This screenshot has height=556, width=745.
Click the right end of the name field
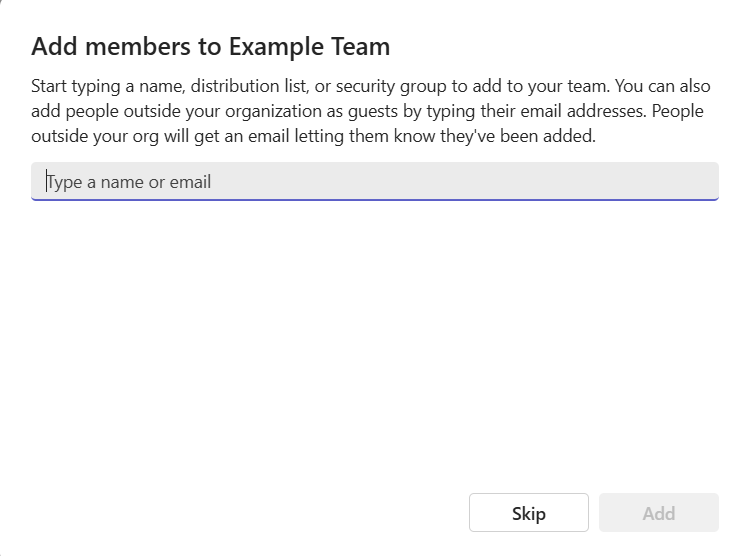coord(700,182)
